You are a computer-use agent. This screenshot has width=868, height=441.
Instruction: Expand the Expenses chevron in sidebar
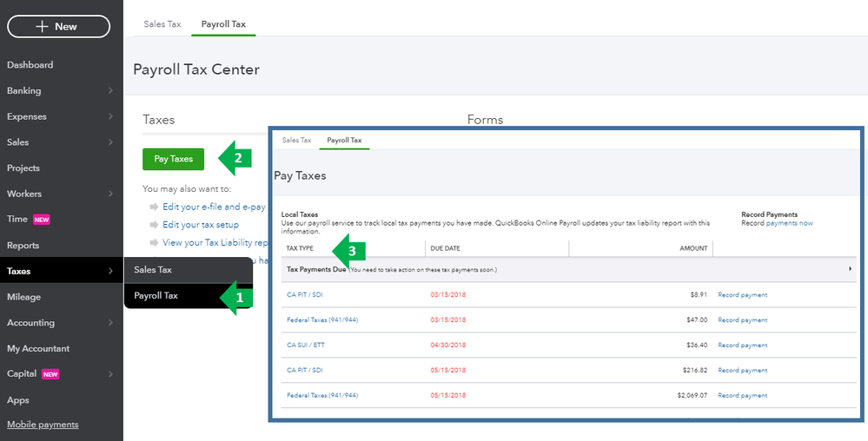(110, 116)
